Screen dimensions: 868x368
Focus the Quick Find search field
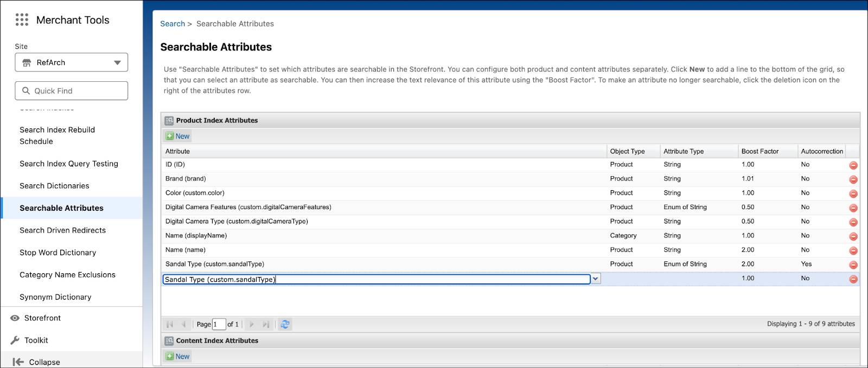pos(72,91)
